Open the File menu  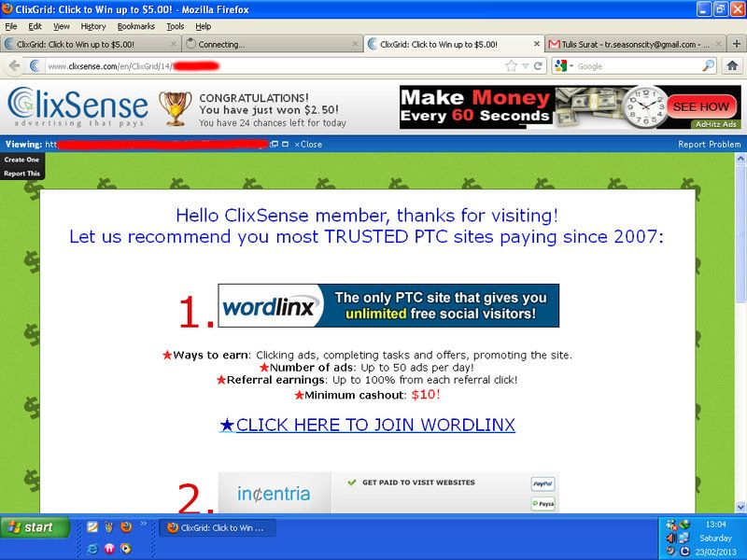(11, 26)
